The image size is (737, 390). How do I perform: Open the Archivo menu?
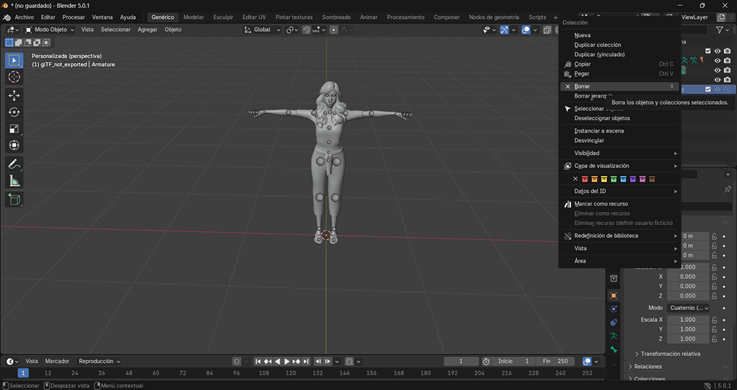coord(24,17)
